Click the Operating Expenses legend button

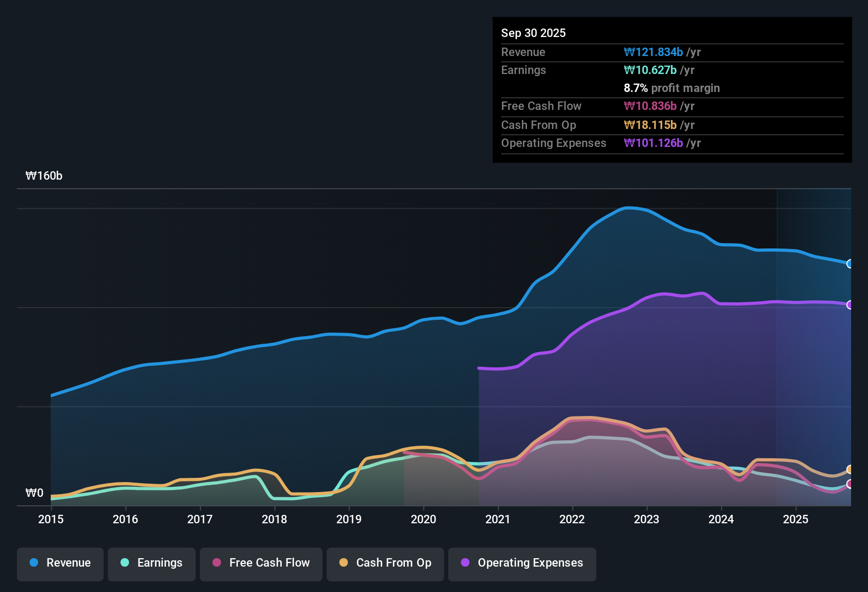pos(522,563)
